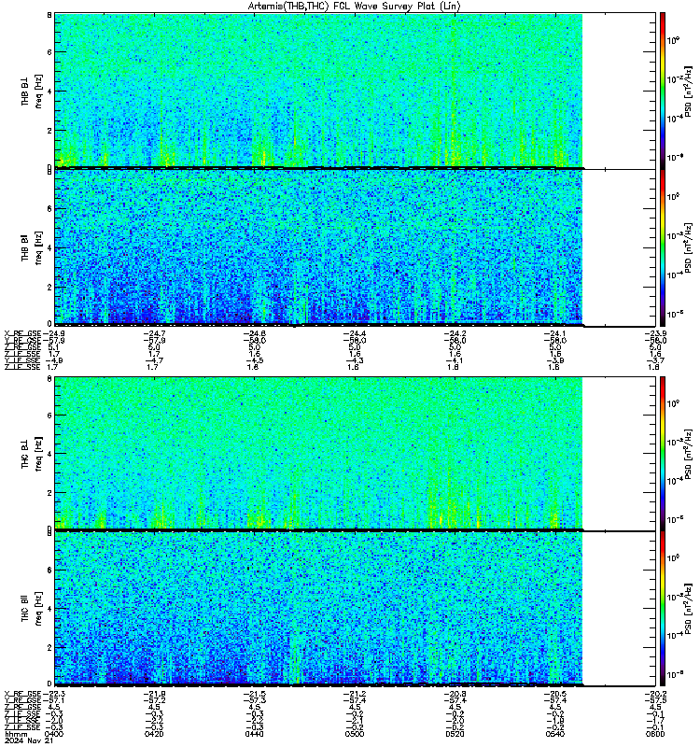Click the X_RE_GSE value '-24.9'
700x747 pixels.
(x=53, y=333)
